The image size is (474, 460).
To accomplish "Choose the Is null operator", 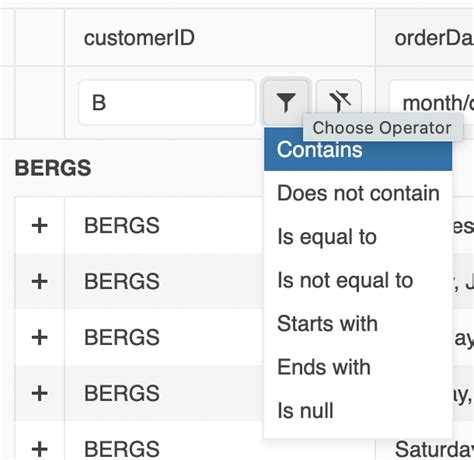I will [358, 410].
